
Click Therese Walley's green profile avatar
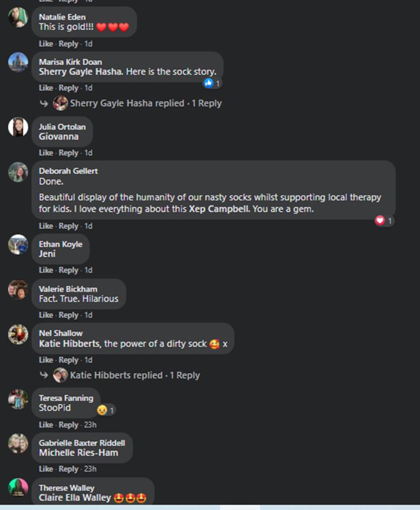pos(18,488)
